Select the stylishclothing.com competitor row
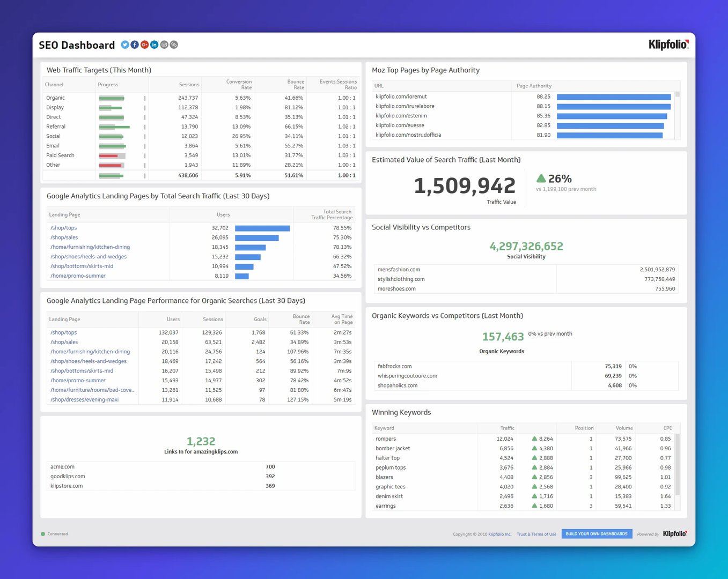 (x=526, y=279)
